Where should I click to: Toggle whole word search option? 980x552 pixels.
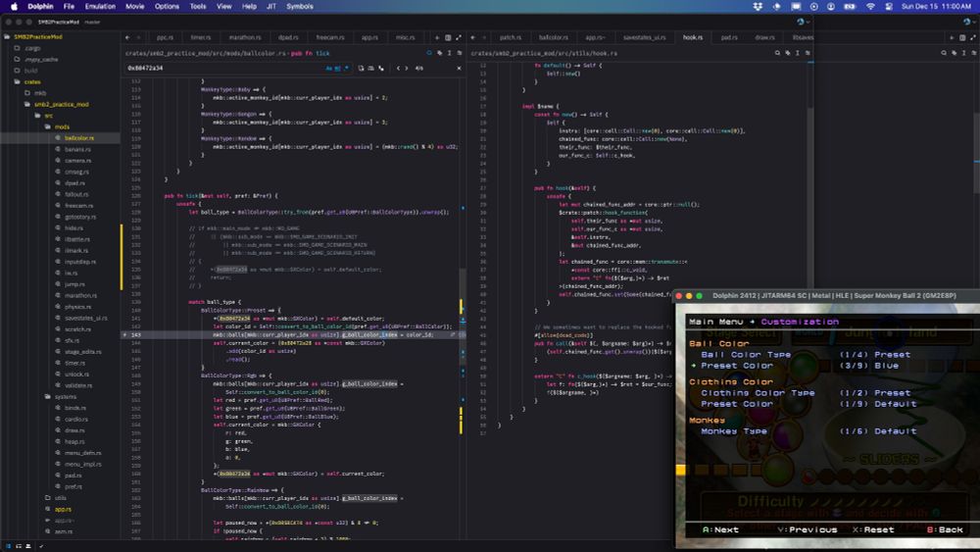tap(337, 68)
